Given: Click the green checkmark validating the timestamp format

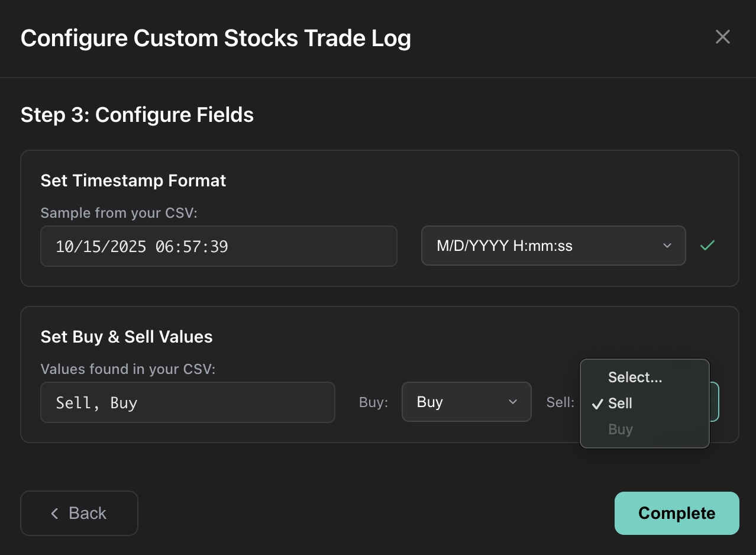Looking at the screenshot, I should coord(707,246).
